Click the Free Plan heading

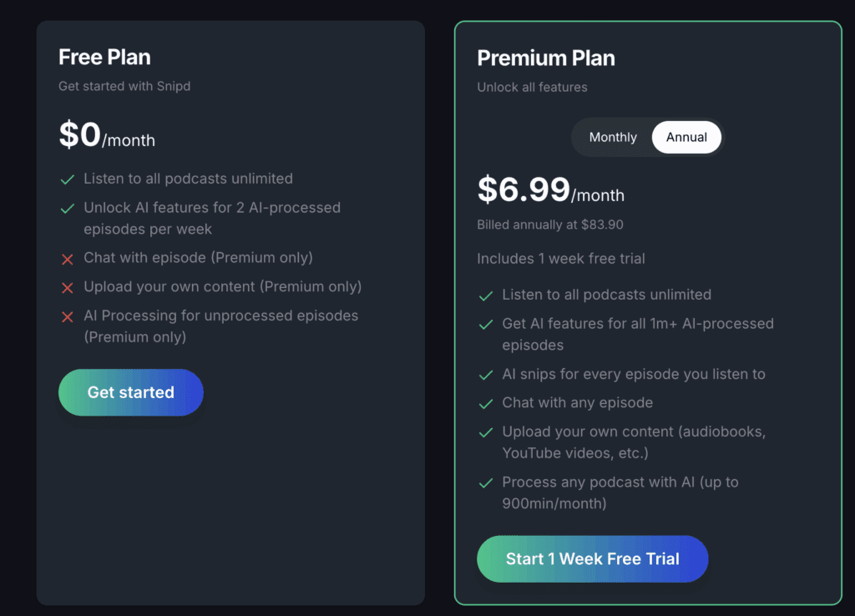(x=104, y=58)
